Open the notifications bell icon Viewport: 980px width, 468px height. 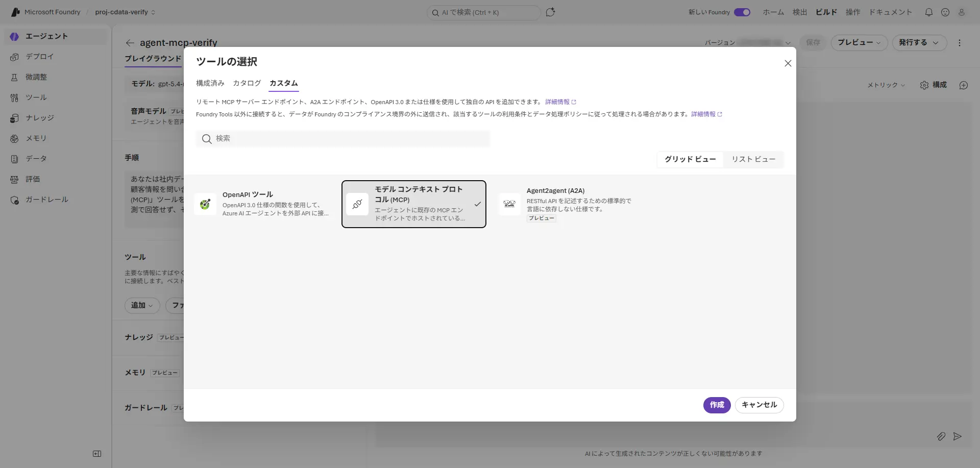tap(929, 12)
